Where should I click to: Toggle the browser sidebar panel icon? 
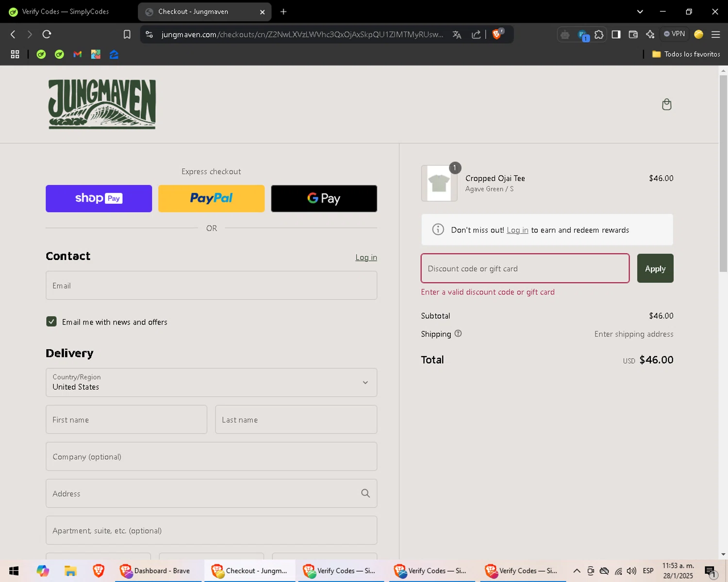pos(616,34)
